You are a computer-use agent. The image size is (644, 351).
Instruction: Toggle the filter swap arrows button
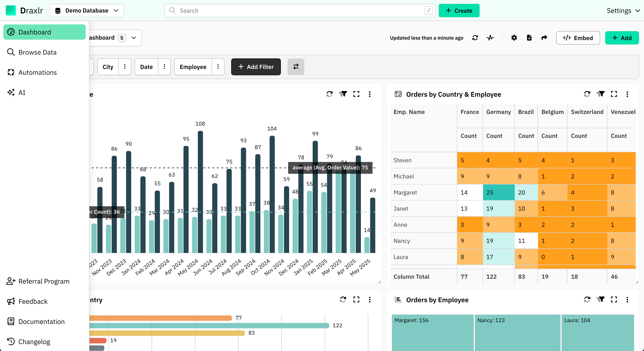pyautogui.click(x=296, y=66)
